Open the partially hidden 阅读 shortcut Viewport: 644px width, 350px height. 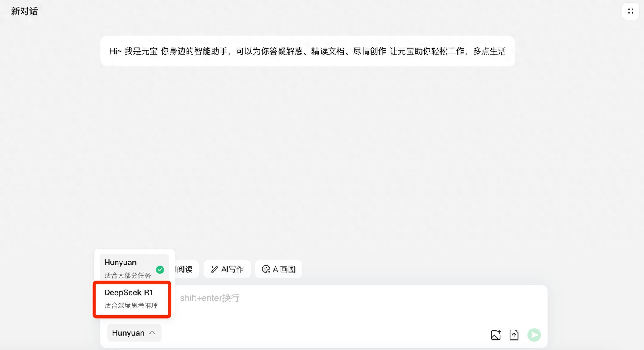click(x=186, y=269)
